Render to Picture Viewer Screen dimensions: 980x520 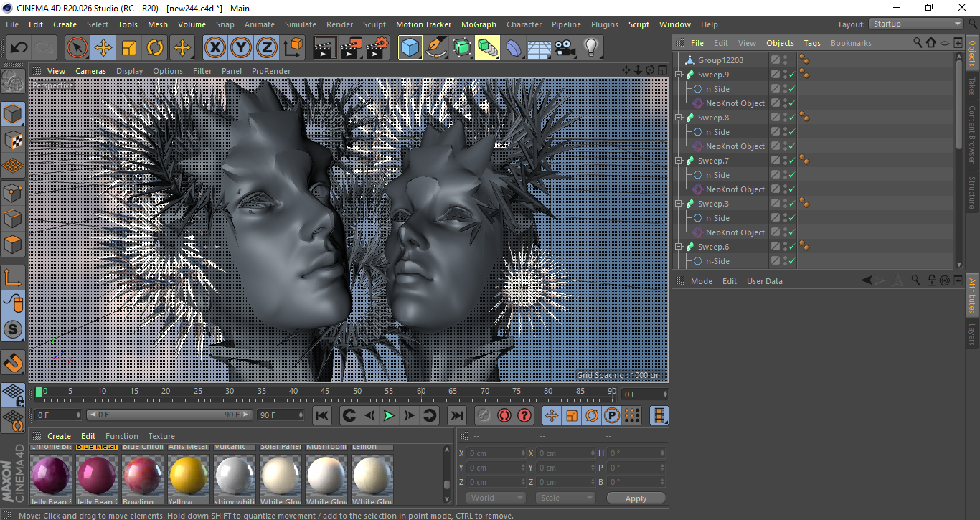351,48
